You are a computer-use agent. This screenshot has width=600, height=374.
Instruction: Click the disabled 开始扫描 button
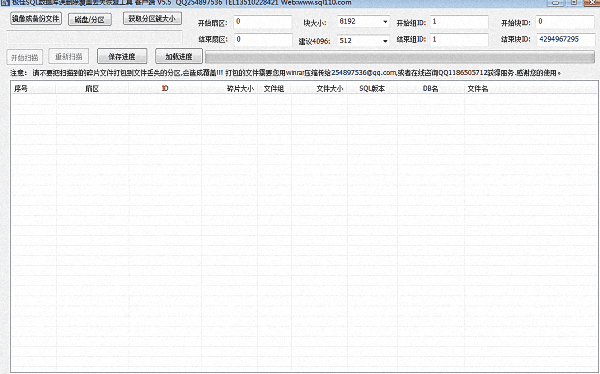[25, 57]
